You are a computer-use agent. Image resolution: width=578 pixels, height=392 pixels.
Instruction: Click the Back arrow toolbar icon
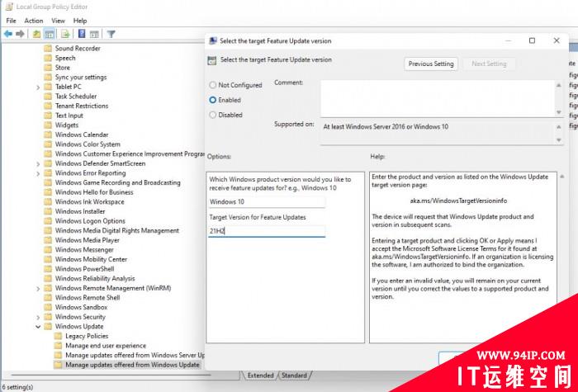pyautogui.click(x=7, y=34)
